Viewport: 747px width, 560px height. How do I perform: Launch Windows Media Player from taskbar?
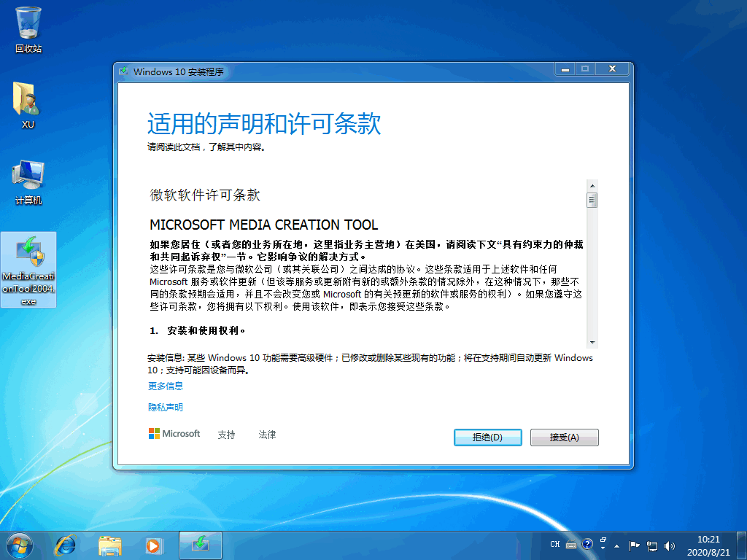(x=154, y=545)
